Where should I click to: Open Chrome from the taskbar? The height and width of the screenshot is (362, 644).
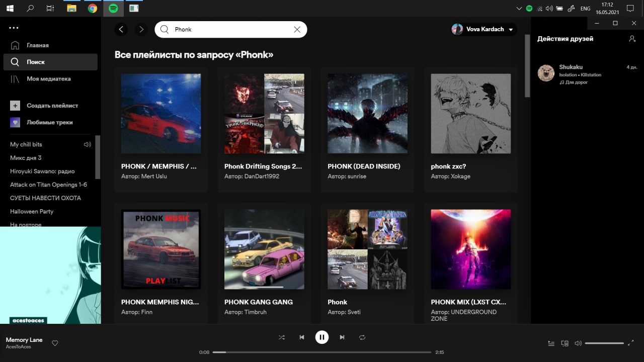tap(93, 8)
